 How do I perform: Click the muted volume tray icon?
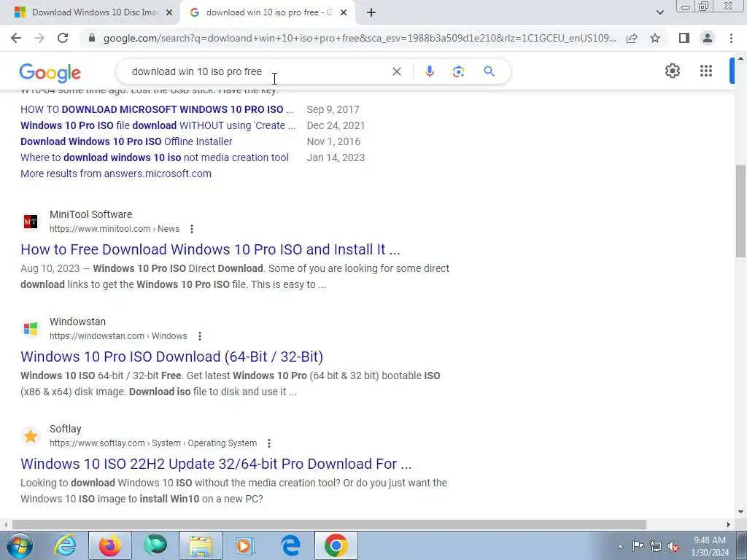pyautogui.click(x=673, y=546)
